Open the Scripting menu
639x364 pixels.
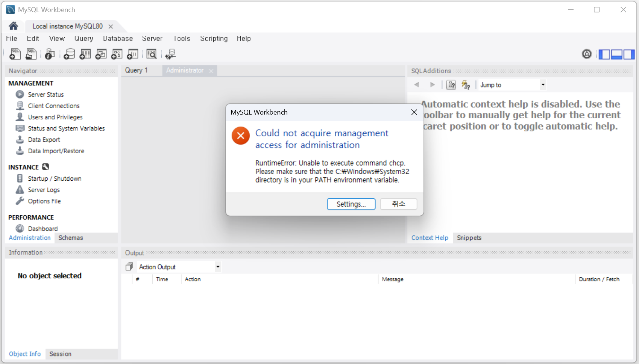pos(214,39)
